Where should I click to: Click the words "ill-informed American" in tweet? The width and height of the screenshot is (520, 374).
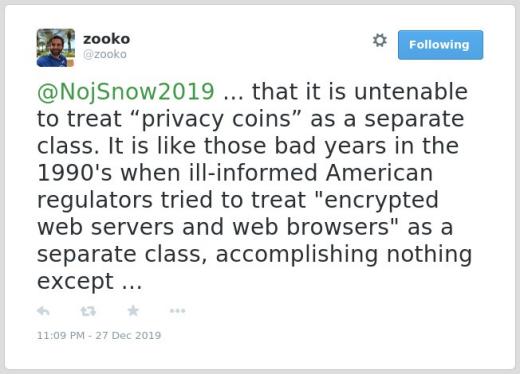point(311,173)
